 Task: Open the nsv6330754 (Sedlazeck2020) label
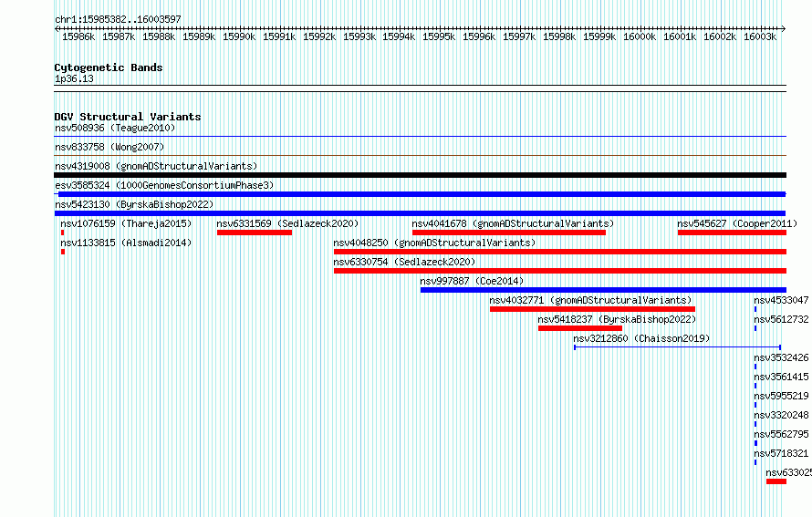point(404,262)
